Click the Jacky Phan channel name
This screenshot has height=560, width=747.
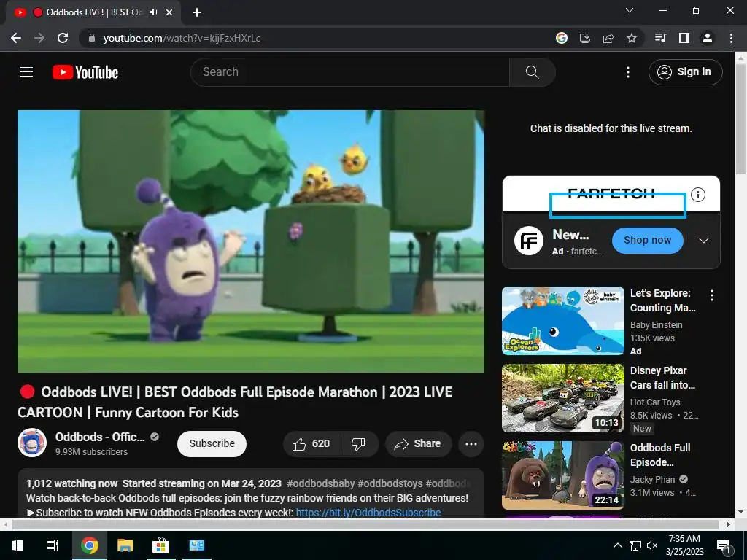click(652, 479)
